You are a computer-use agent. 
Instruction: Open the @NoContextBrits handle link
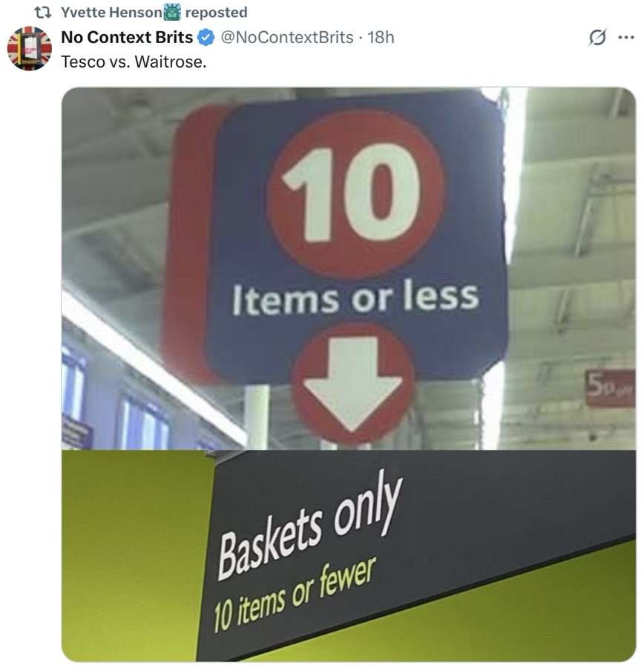coord(287,38)
